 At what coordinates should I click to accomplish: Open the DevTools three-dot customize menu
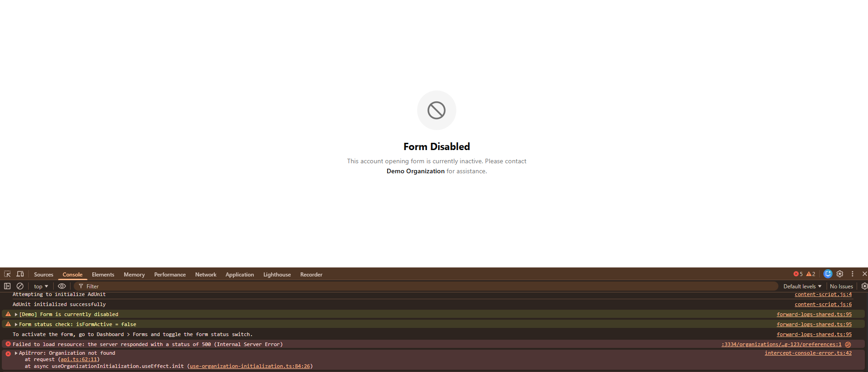point(853,274)
